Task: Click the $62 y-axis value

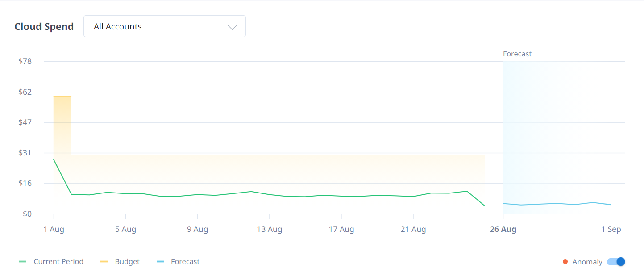Action: 25,92
